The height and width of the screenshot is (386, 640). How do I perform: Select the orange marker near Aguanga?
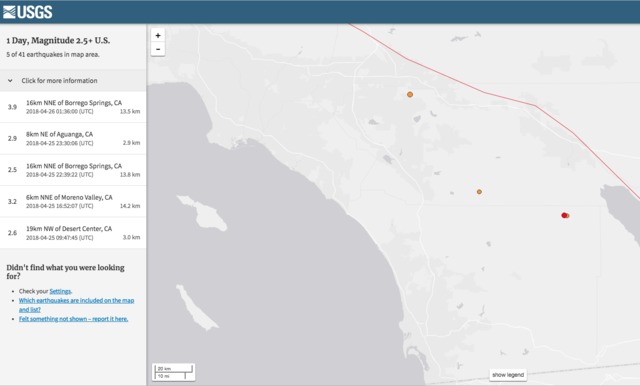point(479,191)
